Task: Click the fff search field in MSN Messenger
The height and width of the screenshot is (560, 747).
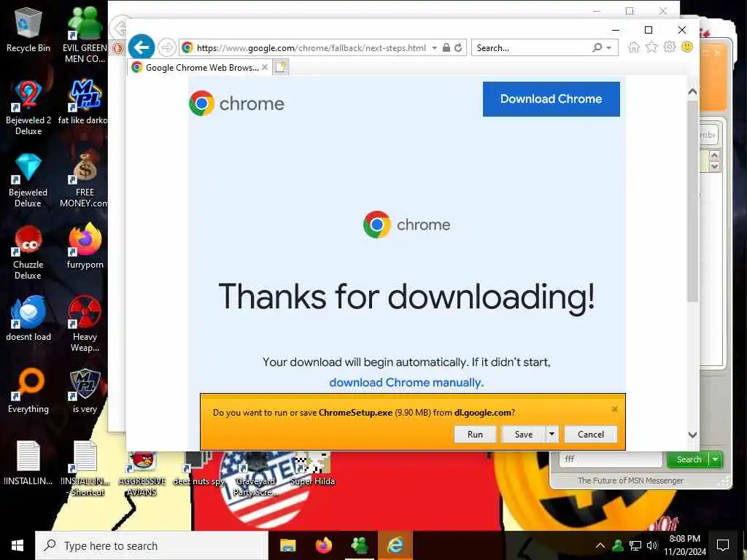Action: click(611, 459)
